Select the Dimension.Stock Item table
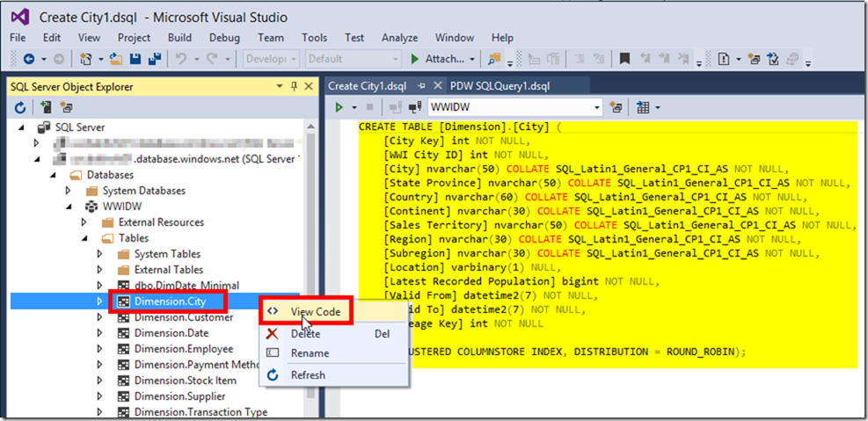The height and width of the screenshot is (421, 868). (185, 381)
